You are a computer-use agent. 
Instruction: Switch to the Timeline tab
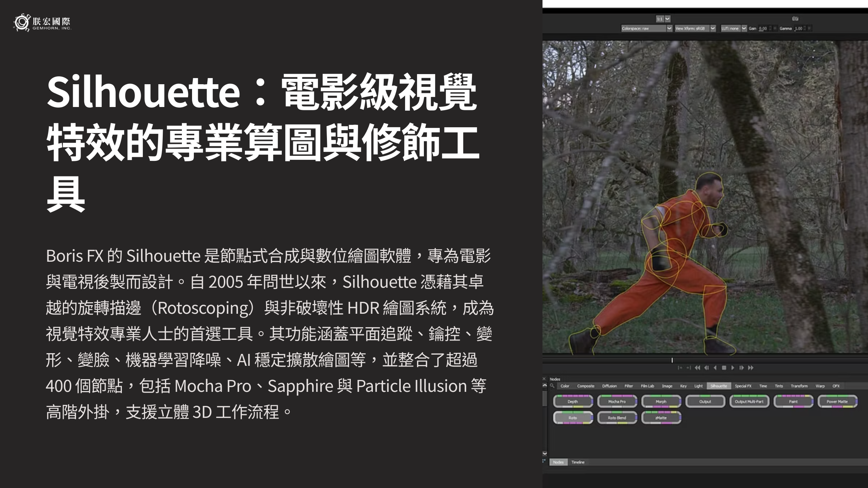[x=578, y=462]
